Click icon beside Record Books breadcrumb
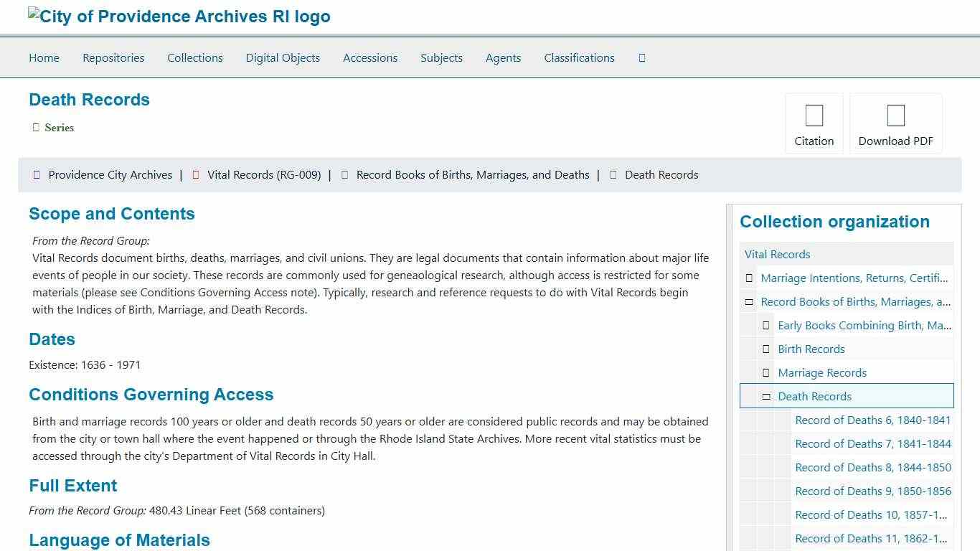The image size is (980, 551). point(345,175)
